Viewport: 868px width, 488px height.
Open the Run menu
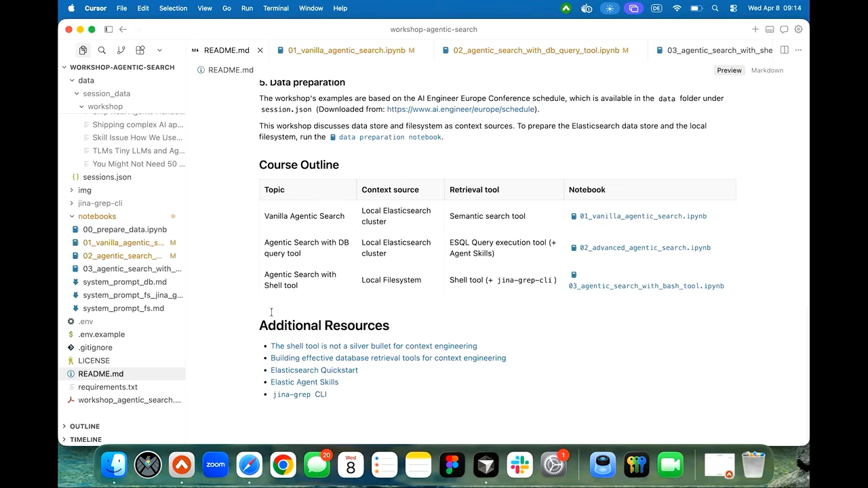[247, 8]
